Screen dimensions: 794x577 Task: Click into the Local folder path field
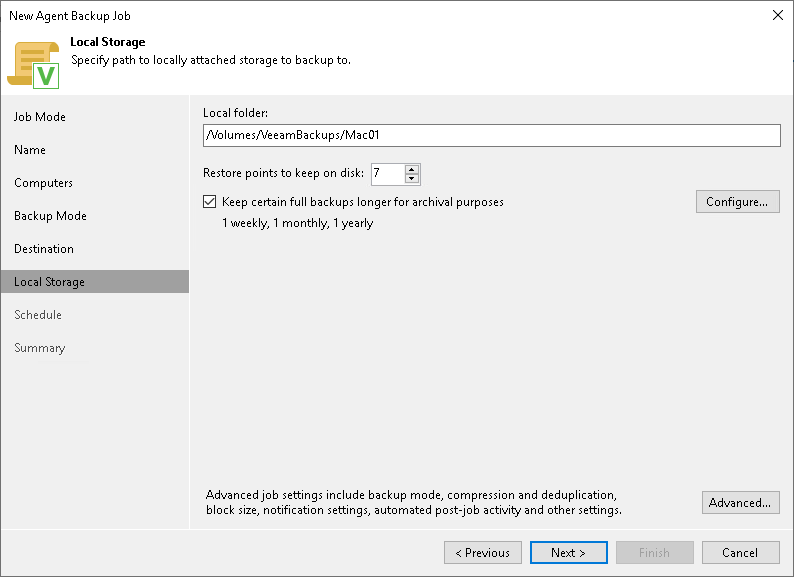492,135
